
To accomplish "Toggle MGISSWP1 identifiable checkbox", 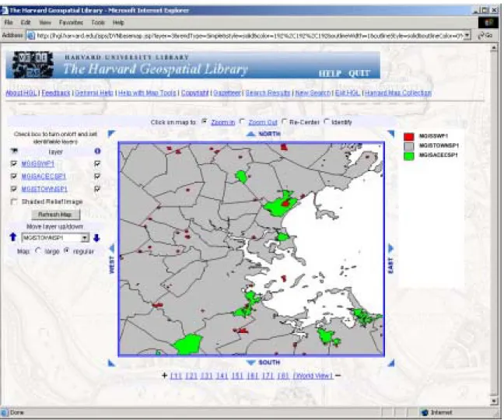I will tap(97, 164).
